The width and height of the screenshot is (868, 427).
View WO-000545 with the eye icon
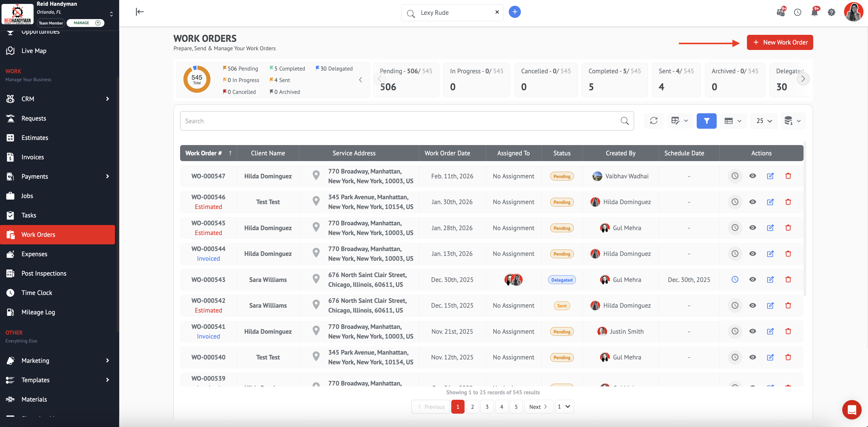point(752,228)
